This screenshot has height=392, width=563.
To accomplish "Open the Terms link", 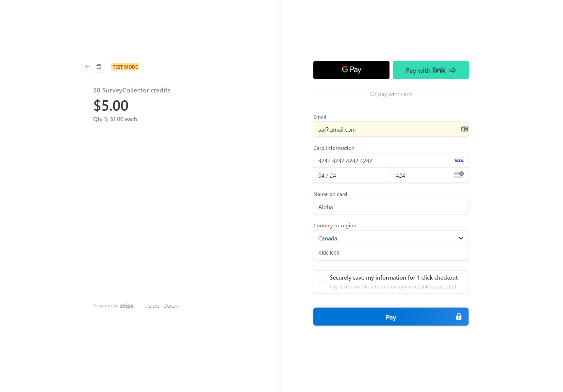I will click(153, 306).
